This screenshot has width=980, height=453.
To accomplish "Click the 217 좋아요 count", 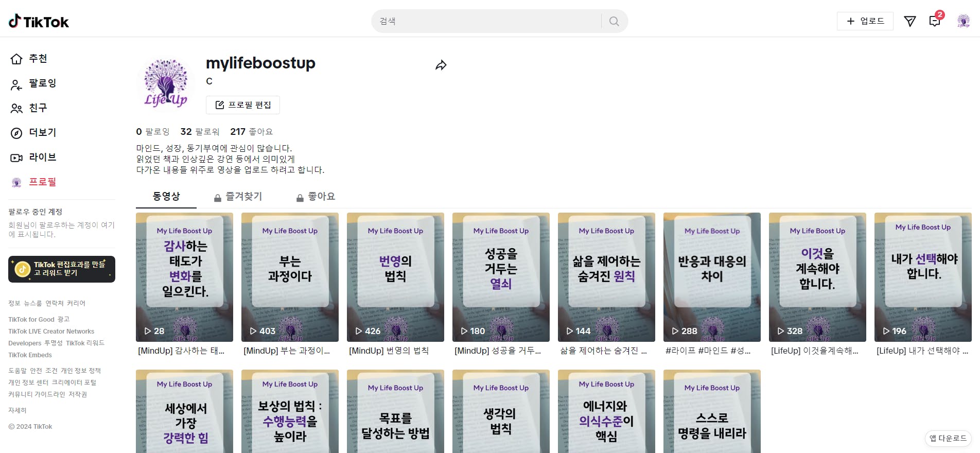I will click(252, 132).
